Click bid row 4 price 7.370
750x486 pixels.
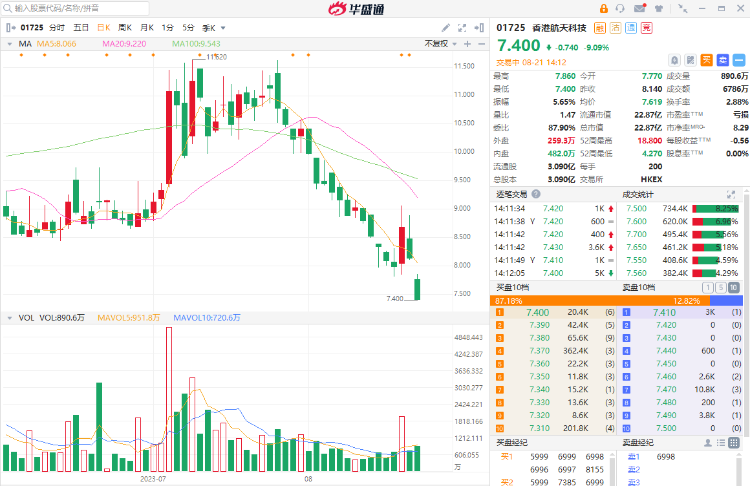point(540,351)
